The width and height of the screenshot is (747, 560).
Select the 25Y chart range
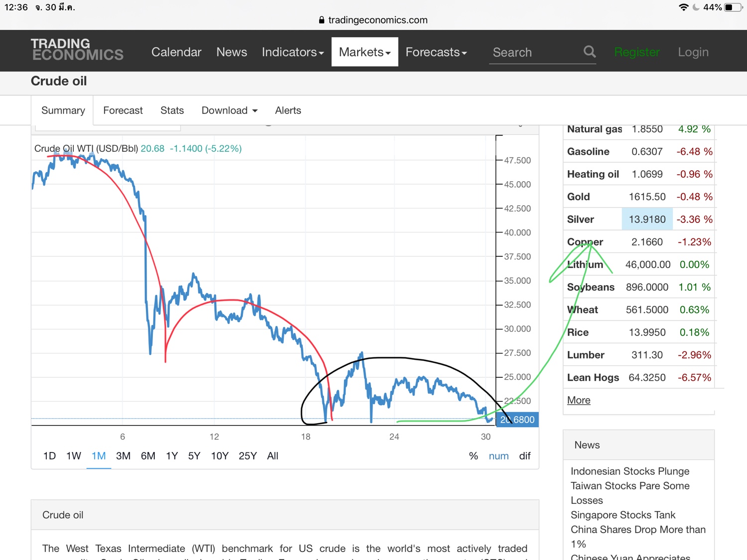(248, 456)
